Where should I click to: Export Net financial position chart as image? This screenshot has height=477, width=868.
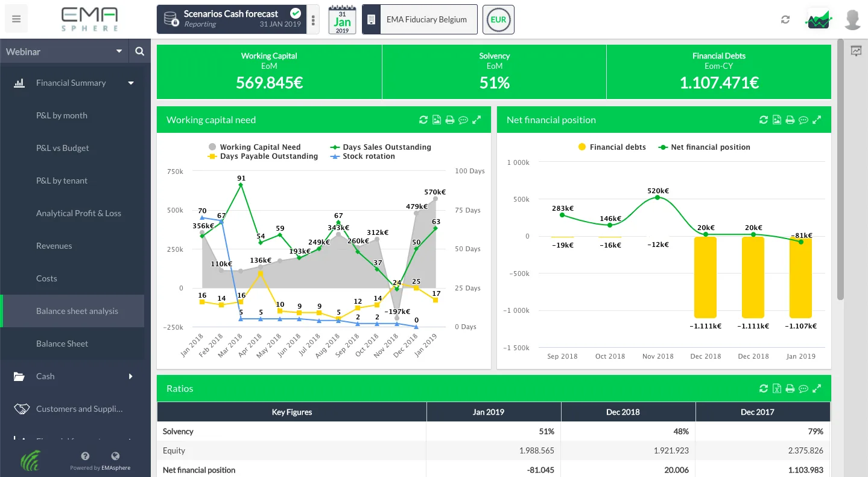[x=777, y=120]
